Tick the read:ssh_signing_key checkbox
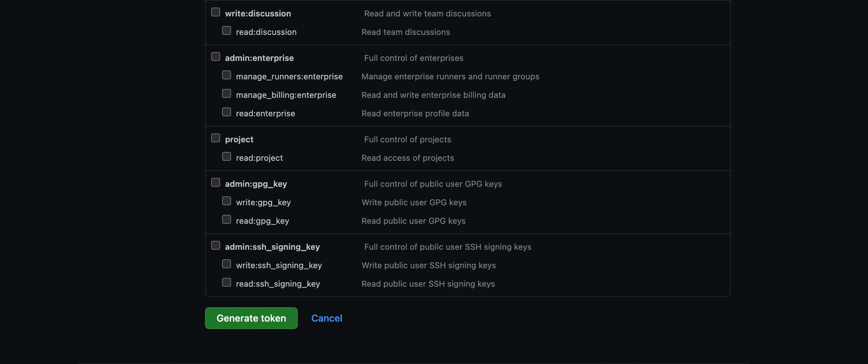Viewport: 868px width, 364px height. click(227, 283)
